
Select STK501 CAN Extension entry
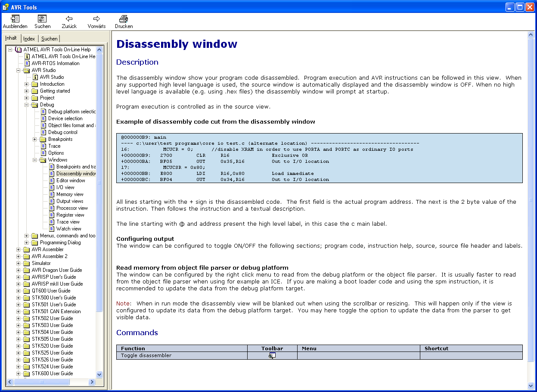coord(56,311)
